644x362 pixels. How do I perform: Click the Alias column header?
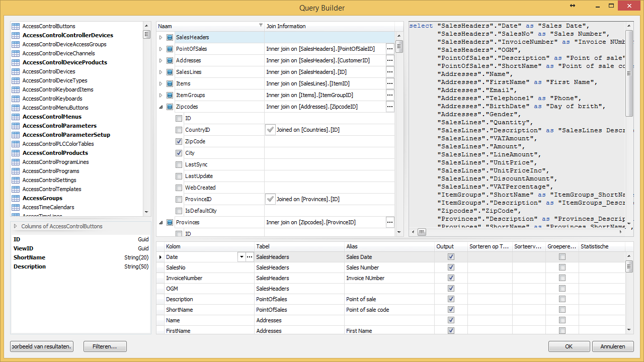352,246
